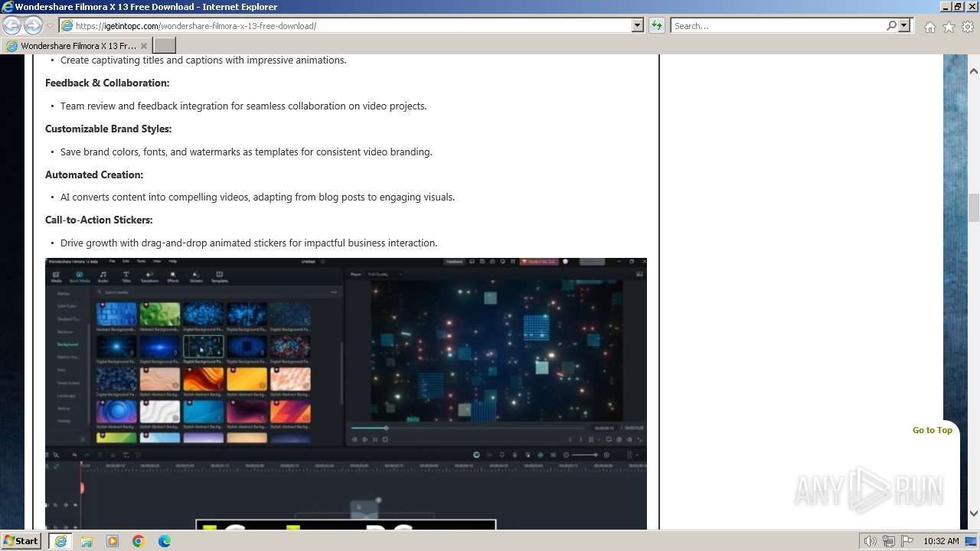Screen dimensions: 980x551
Task: Click the magnifier search icon
Action: [891, 26]
